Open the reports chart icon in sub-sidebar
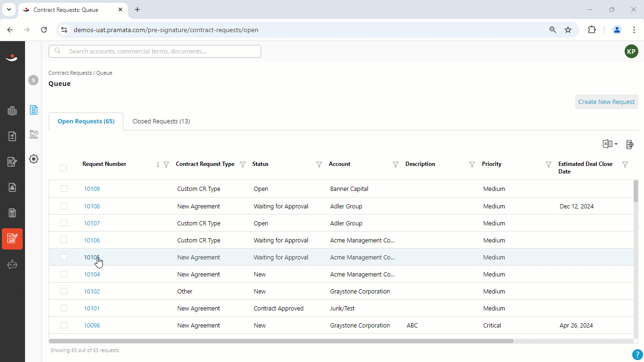The image size is (644, 362). pyautogui.click(x=34, y=134)
